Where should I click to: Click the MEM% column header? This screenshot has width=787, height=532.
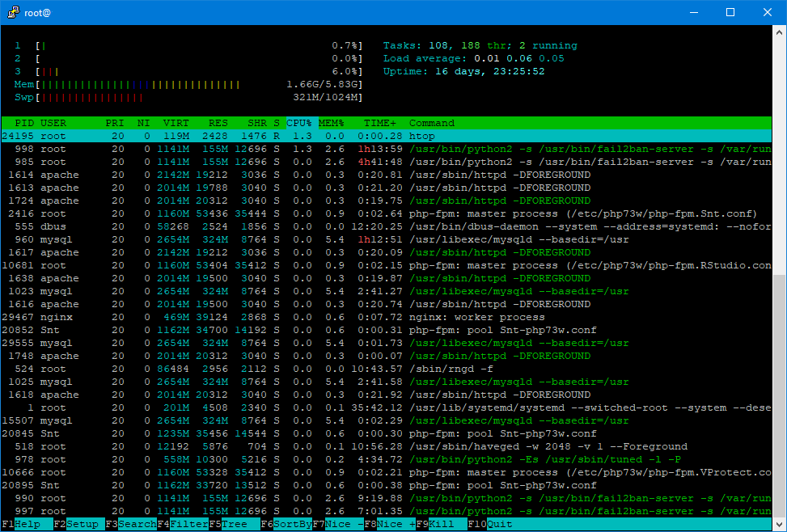pyautogui.click(x=331, y=123)
